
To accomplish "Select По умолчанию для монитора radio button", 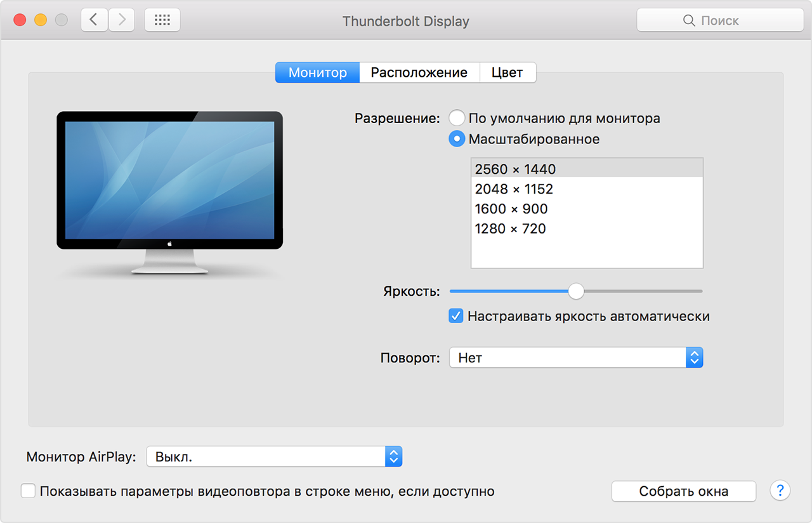I will [457, 118].
